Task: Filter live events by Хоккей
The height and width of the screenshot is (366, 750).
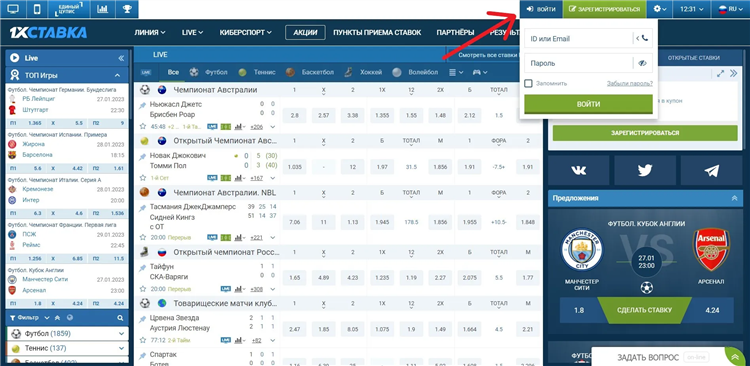Action: [x=363, y=72]
